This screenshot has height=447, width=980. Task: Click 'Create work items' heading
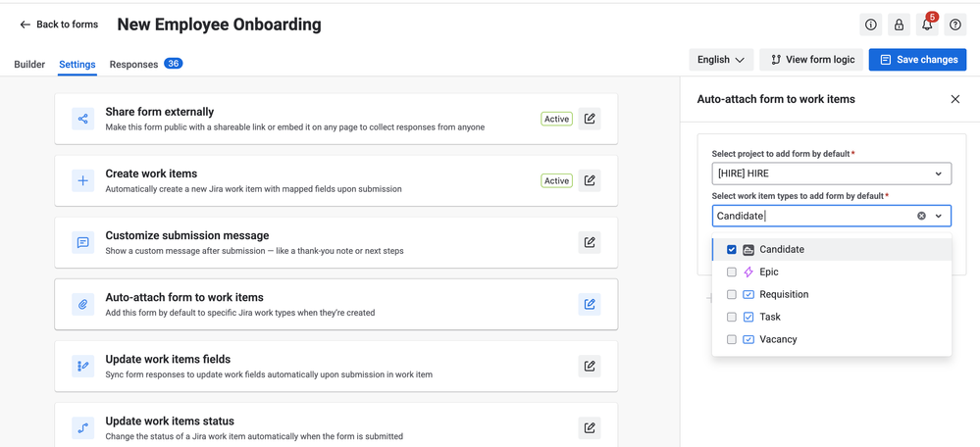click(151, 174)
